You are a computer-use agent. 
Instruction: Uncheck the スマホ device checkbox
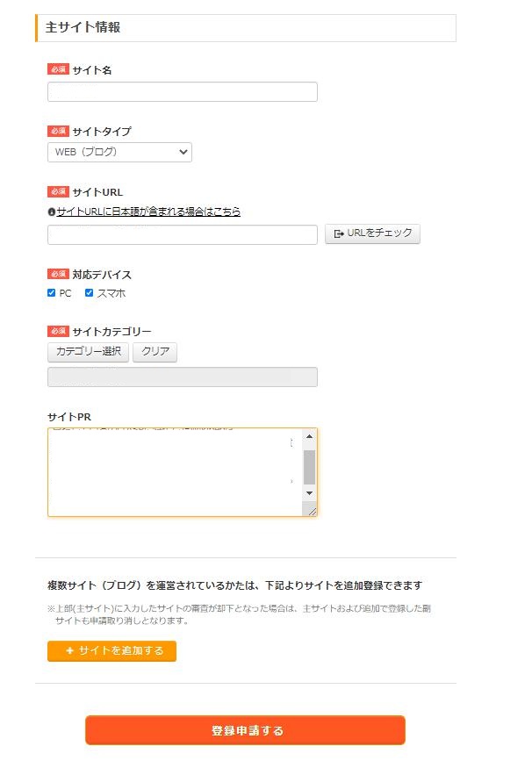pos(89,293)
